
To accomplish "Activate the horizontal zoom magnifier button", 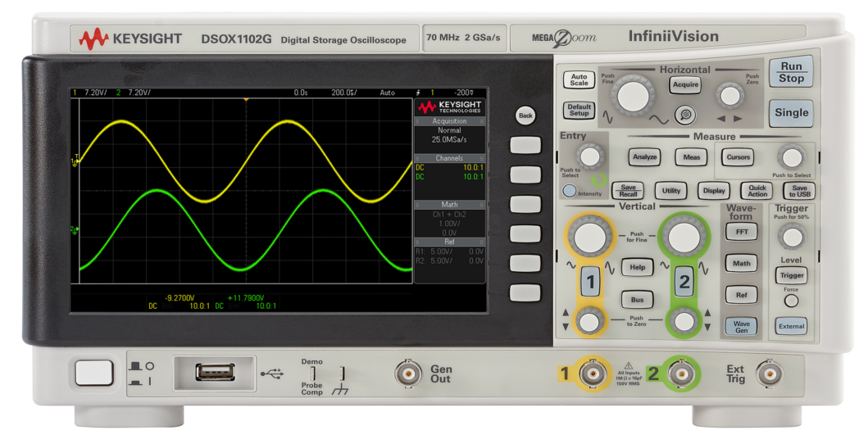I will click(685, 115).
